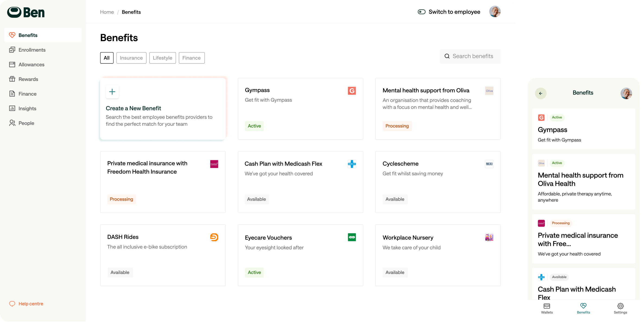Open Enrollments from the sidebar
This screenshot has height=322, width=644.
32,50
